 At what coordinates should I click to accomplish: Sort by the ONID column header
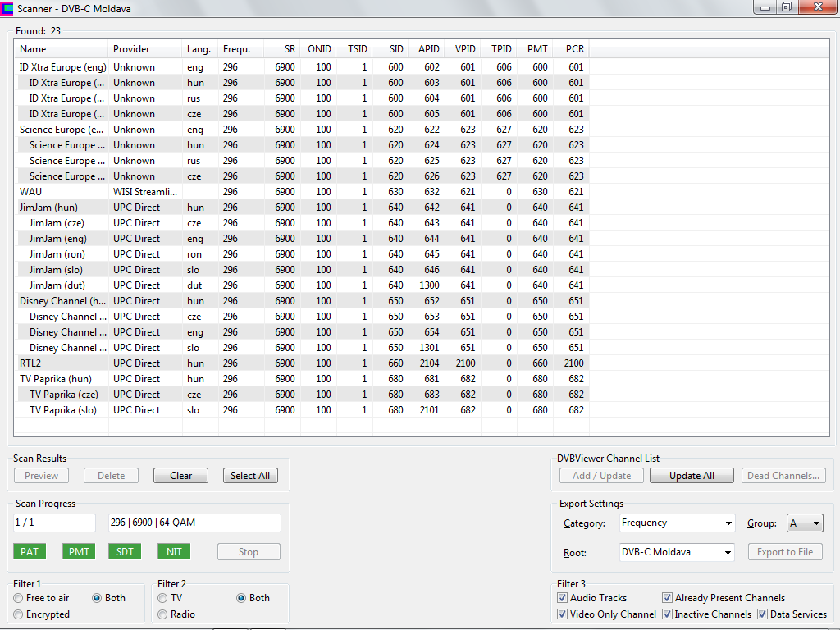pyautogui.click(x=318, y=48)
